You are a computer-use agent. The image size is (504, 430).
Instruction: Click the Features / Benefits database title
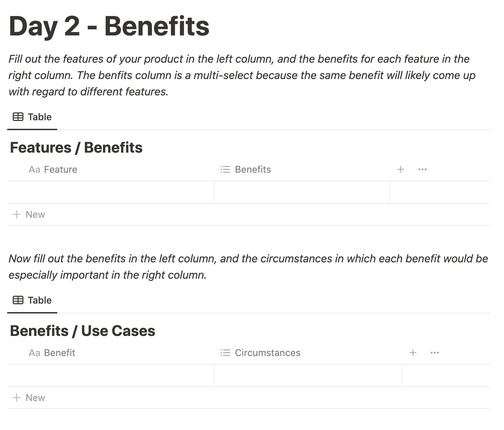(x=76, y=148)
